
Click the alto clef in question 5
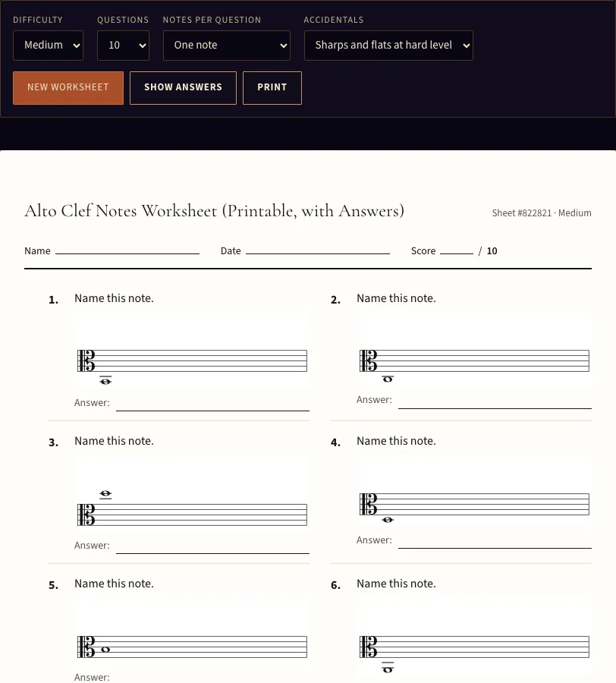coord(86,647)
